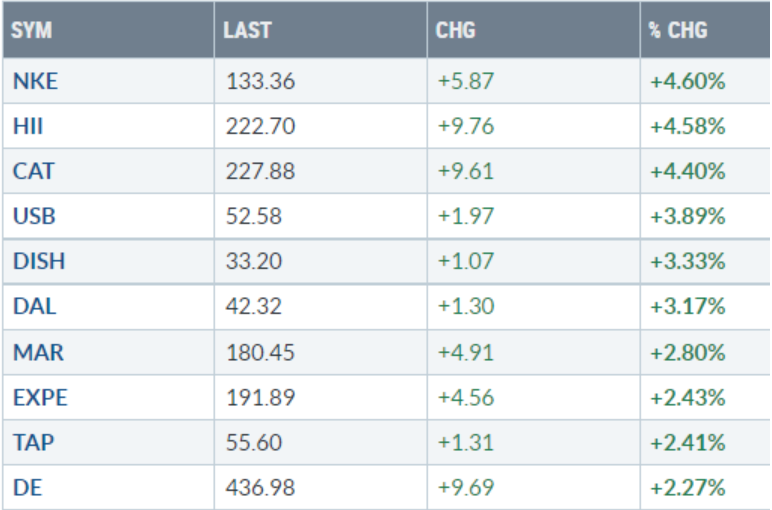Viewport: 772px width, 510px height.
Task: Open the CAT symbol link
Action: pyautogui.click(x=32, y=172)
